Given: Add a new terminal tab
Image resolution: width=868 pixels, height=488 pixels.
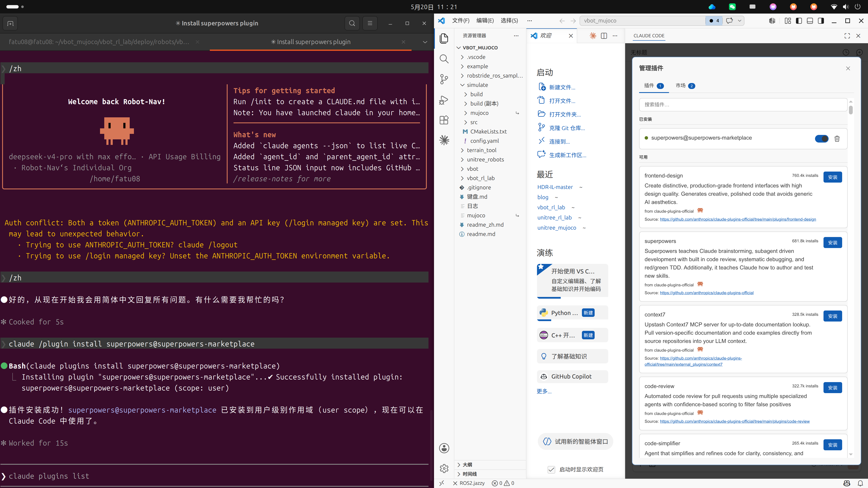Looking at the screenshot, I should pos(10,23).
